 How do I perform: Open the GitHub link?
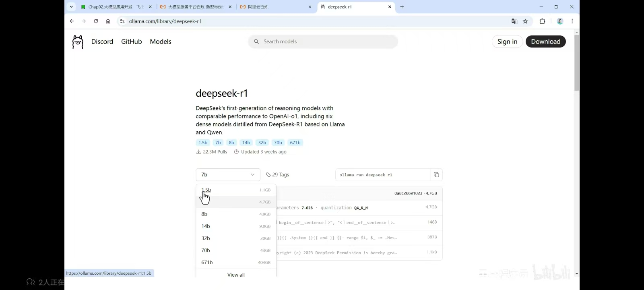pos(132,41)
